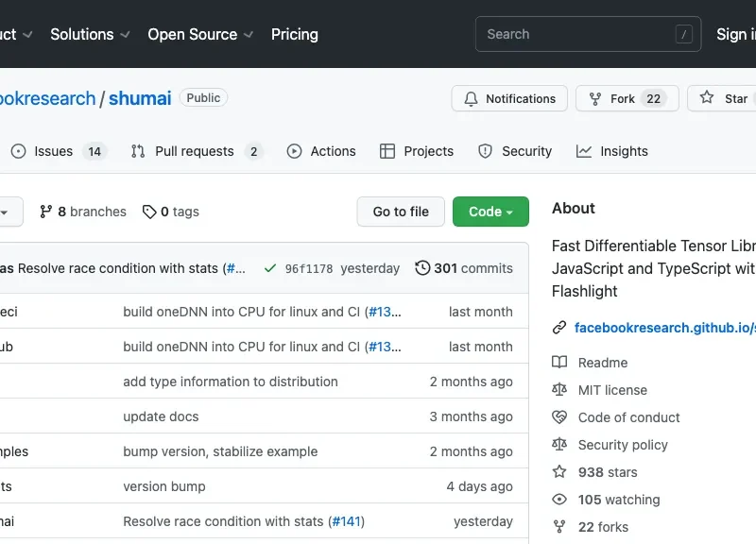View the 105 watching link

pyautogui.click(x=619, y=500)
